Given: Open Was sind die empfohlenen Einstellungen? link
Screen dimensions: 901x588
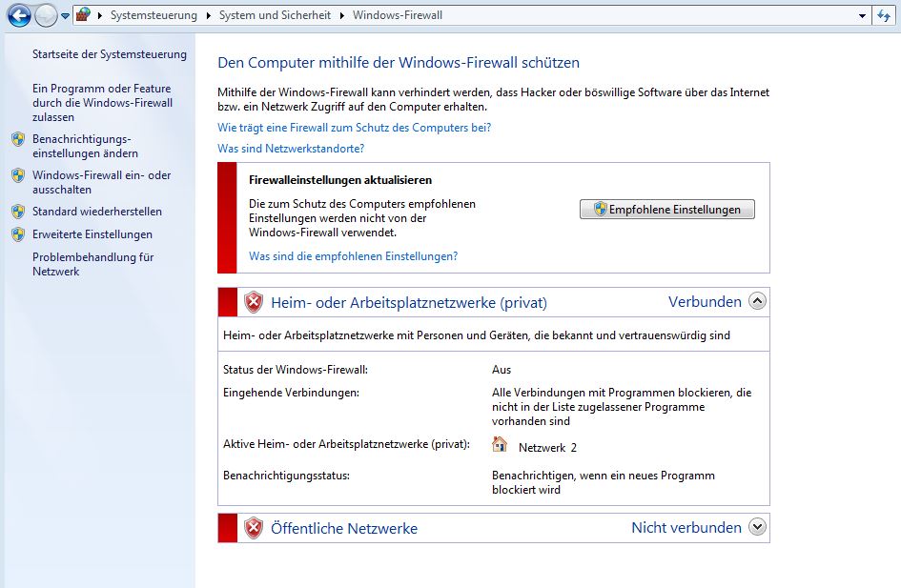Looking at the screenshot, I should (x=354, y=256).
